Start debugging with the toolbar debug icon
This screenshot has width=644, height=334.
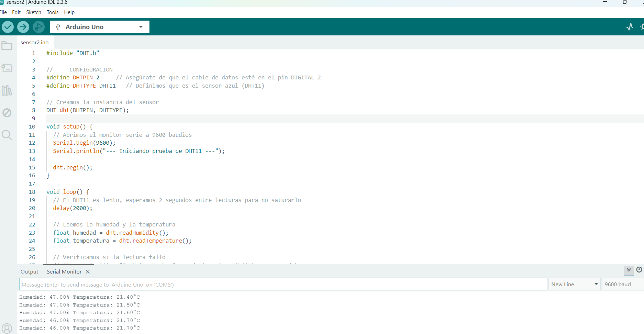38,27
